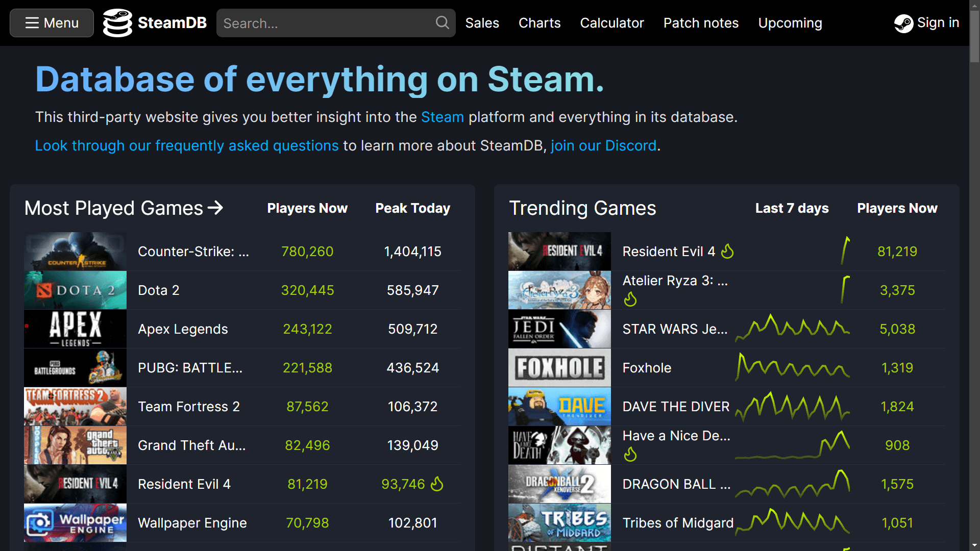Open the frequently asked questions link

coord(186,145)
